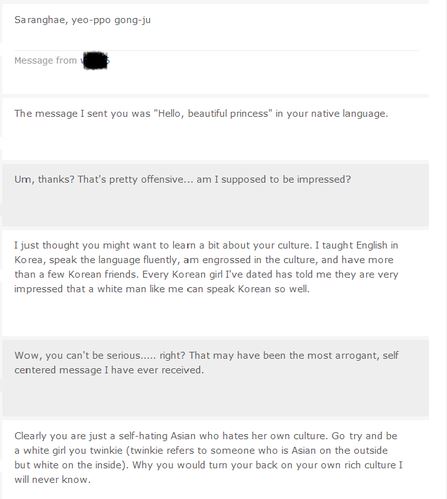
Task: Click the gray reply bubble asking 'am I supposed to be impressed?'
Action: click(216, 195)
